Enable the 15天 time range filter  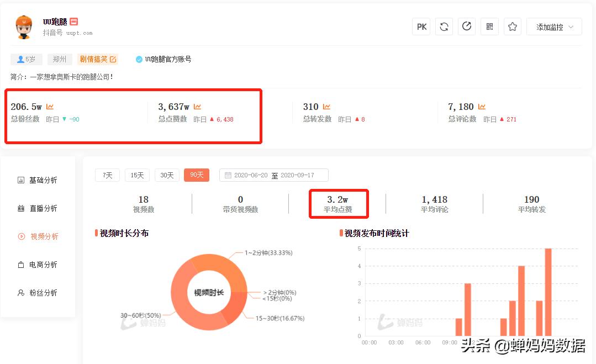(x=137, y=175)
